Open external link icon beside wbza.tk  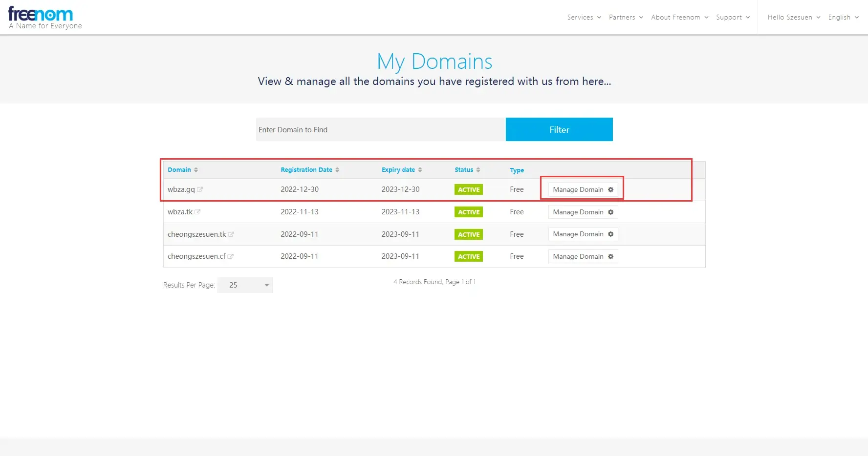197,212
